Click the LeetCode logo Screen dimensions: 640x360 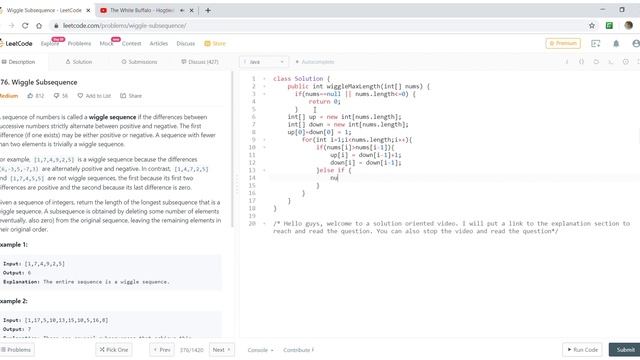pyautogui.click(x=16, y=43)
